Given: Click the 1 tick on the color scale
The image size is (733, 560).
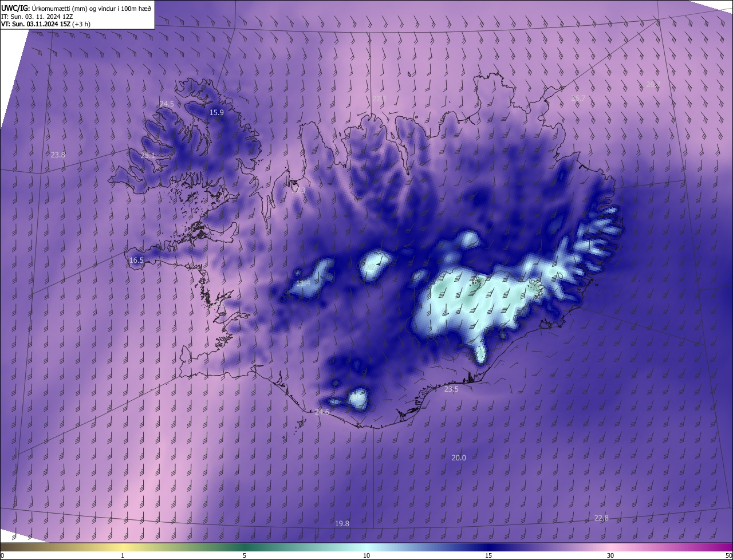Looking at the screenshot, I should pyautogui.click(x=123, y=555).
